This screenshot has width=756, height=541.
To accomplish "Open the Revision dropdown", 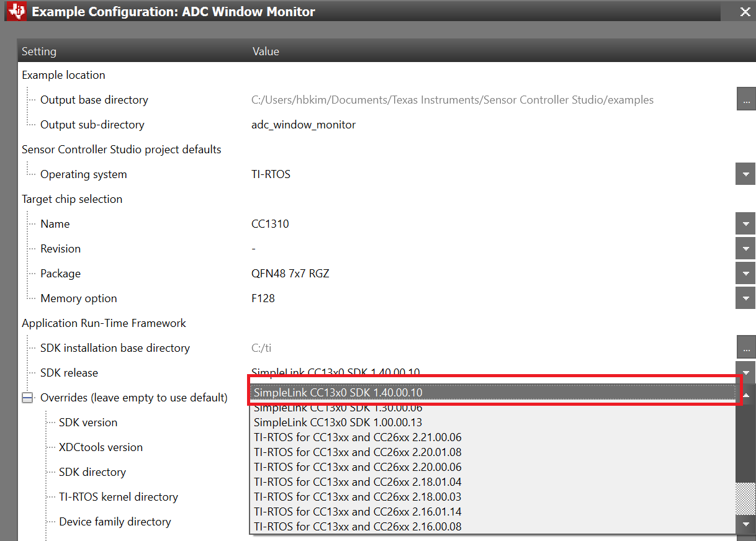I will pyautogui.click(x=745, y=249).
